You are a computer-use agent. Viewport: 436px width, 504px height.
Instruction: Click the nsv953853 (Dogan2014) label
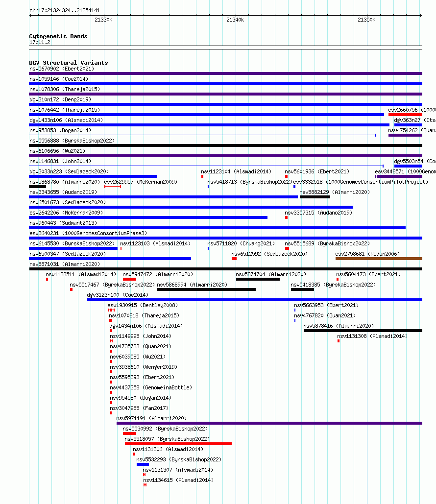pyautogui.click(x=60, y=130)
